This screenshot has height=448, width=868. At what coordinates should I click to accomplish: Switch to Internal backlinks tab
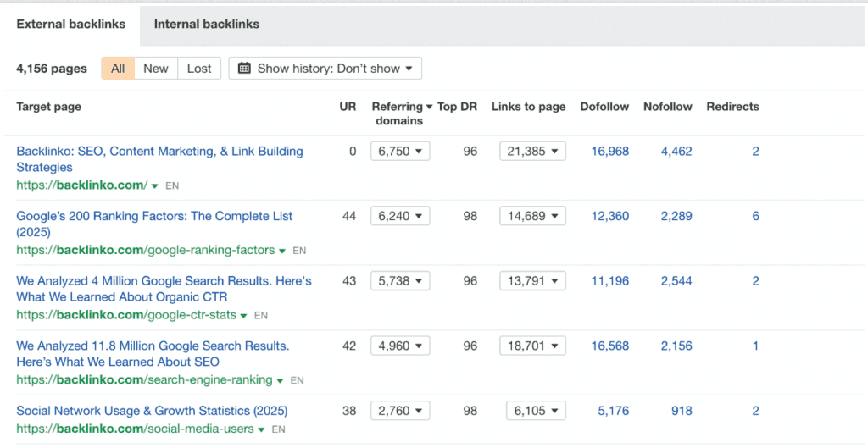coord(207,25)
